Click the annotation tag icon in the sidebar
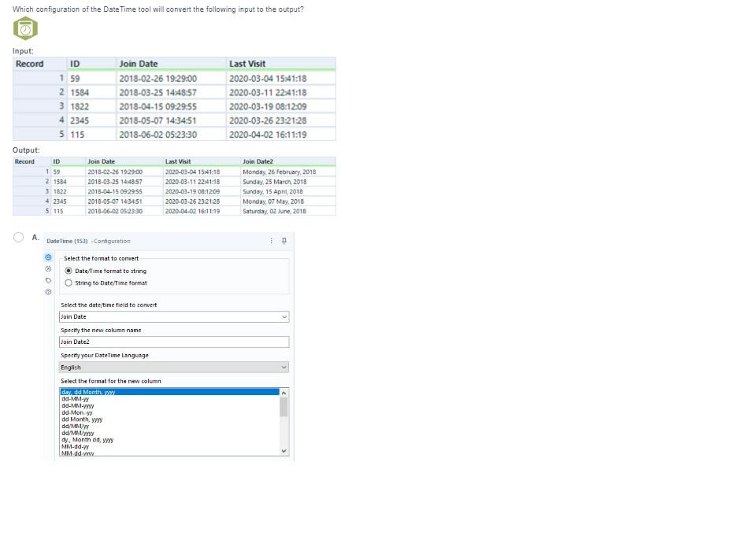The image size is (756, 554). click(x=48, y=280)
